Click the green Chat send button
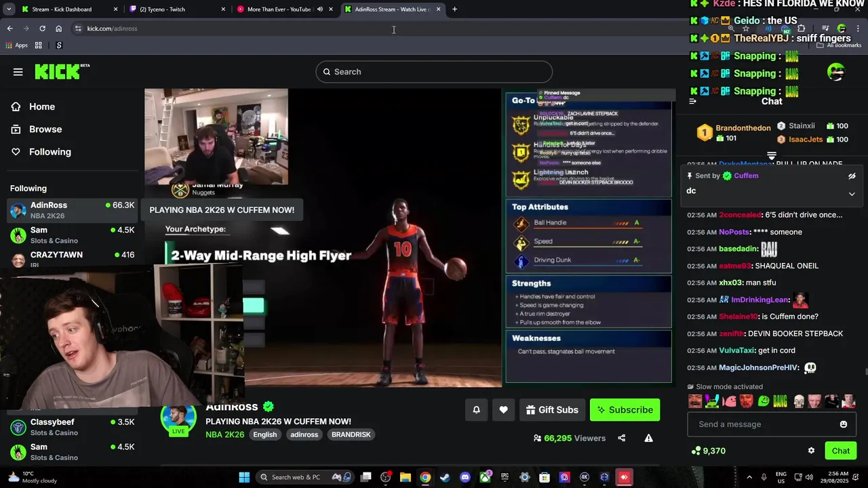The width and height of the screenshot is (868, 488). point(841,451)
